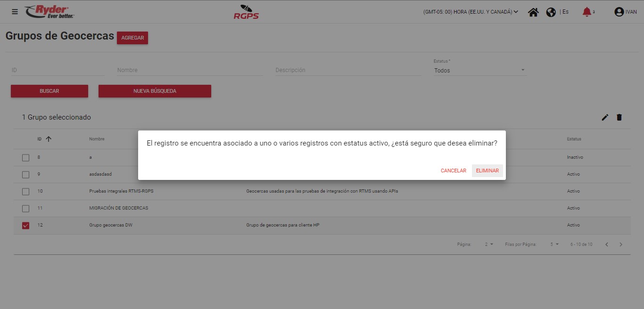The width and height of the screenshot is (644, 309).
Task: Select checkbox for Pruebas integrales RTMS-RGPS
Action: pyautogui.click(x=26, y=192)
